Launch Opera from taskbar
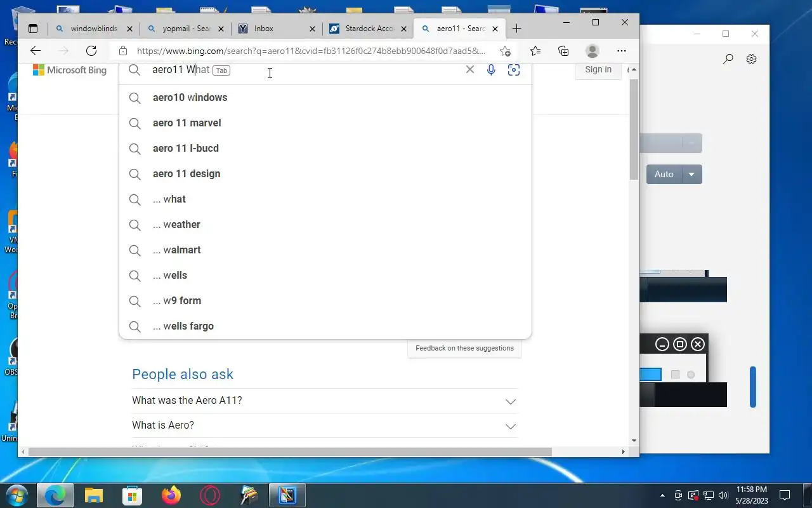812x508 pixels. 210,495
